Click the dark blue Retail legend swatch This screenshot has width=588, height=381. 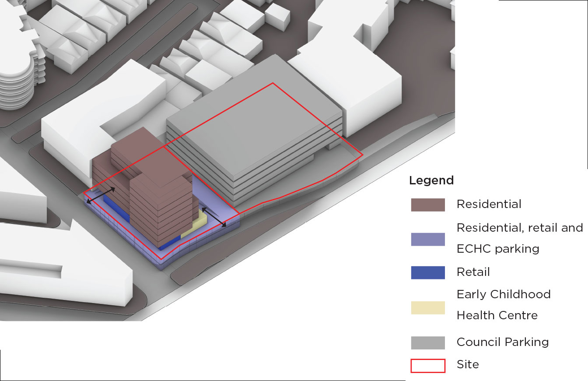427,272
